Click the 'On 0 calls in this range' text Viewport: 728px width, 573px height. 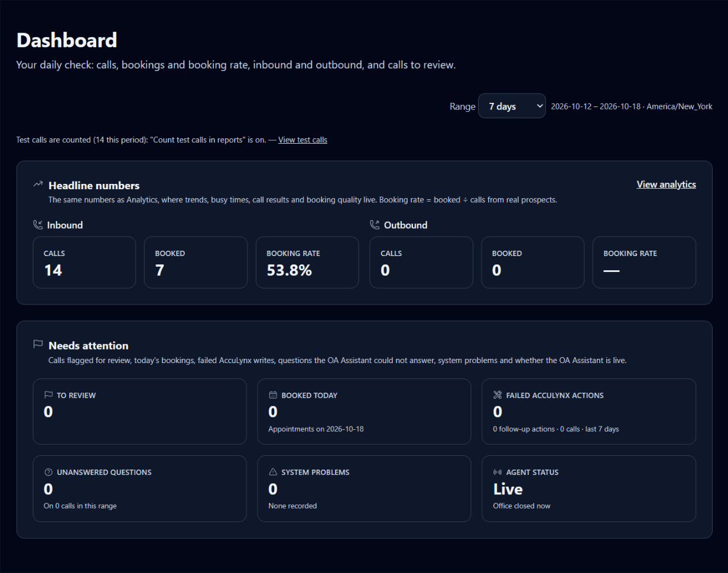coord(80,506)
